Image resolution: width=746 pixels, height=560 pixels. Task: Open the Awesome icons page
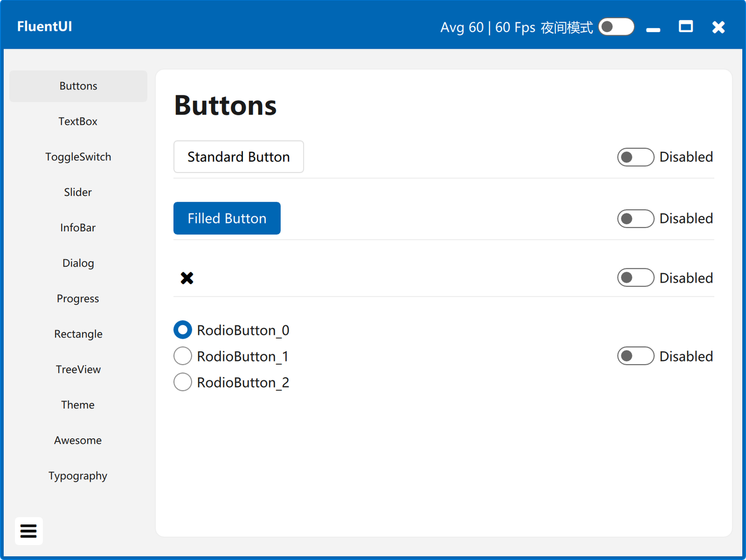[x=78, y=440]
